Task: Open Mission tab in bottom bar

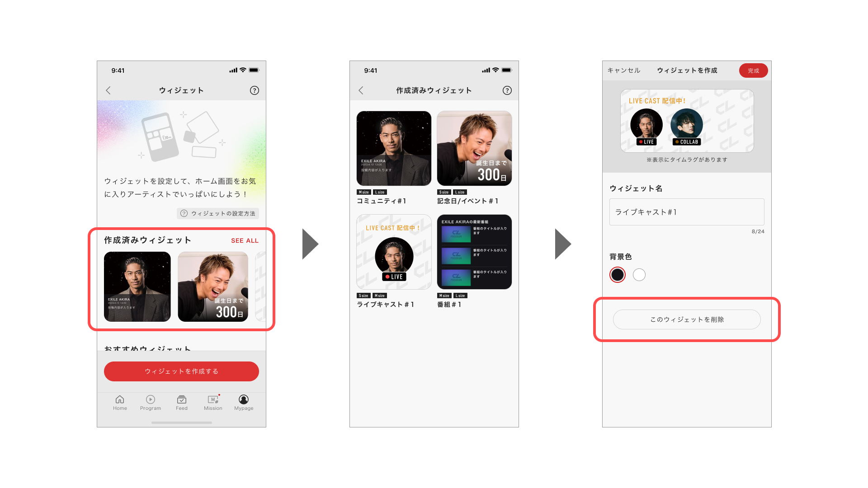Action: (213, 403)
